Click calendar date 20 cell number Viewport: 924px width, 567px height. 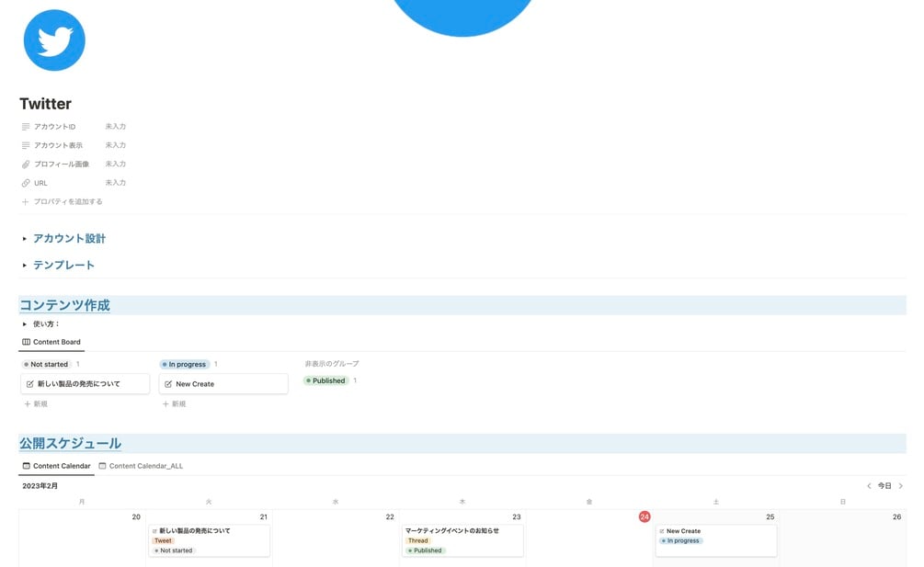pyautogui.click(x=136, y=516)
